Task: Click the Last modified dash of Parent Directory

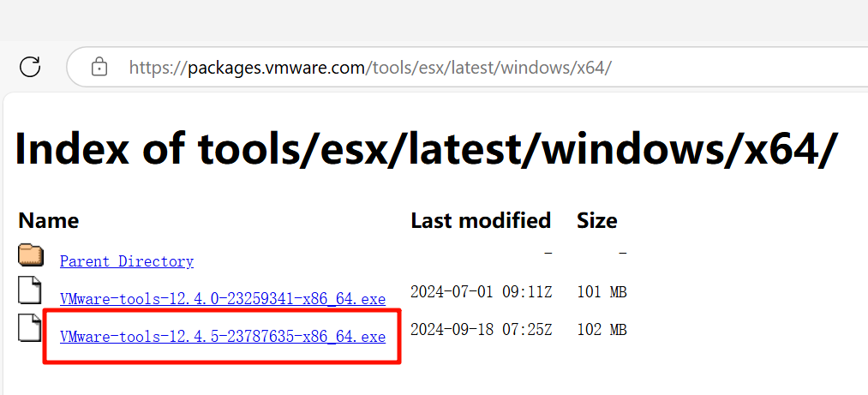Action: click(548, 254)
